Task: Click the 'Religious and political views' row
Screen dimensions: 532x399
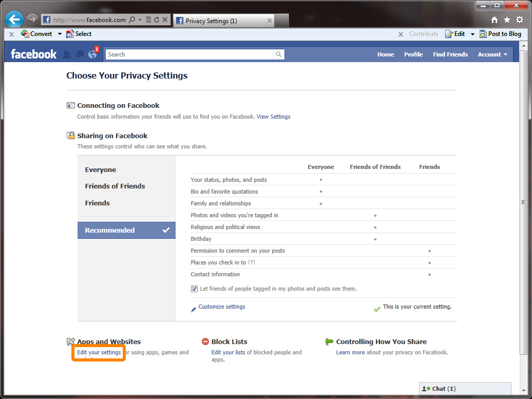Action: (x=324, y=227)
